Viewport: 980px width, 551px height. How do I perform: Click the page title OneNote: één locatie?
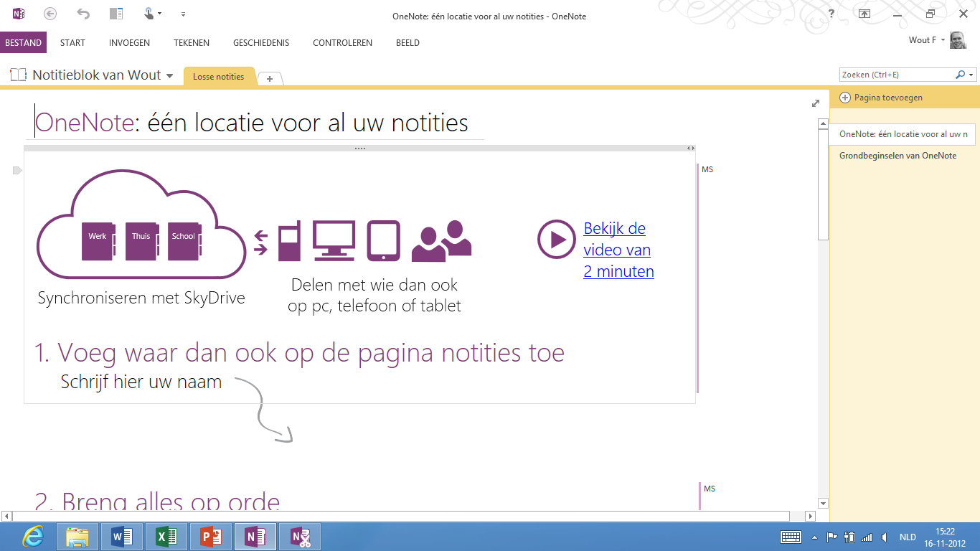tap(251, 123)
